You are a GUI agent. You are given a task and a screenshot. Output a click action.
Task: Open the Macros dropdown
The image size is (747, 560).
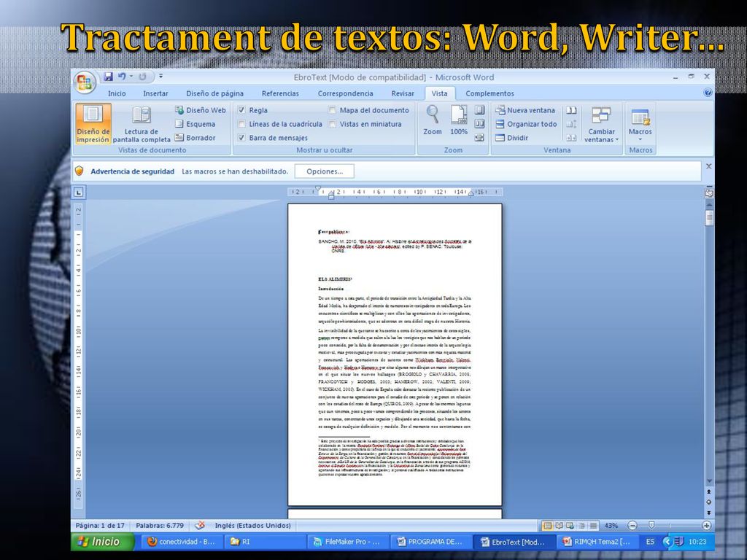[x=640, y=124]
